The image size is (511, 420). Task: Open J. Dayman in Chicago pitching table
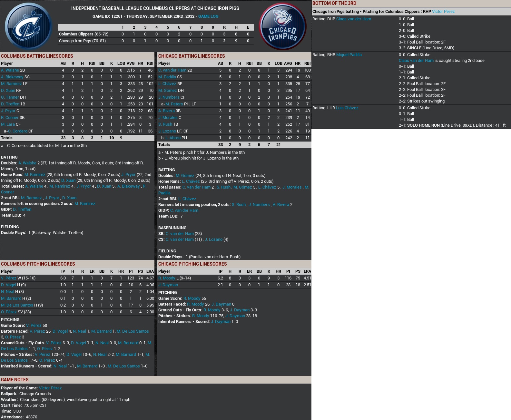(168, 285)
